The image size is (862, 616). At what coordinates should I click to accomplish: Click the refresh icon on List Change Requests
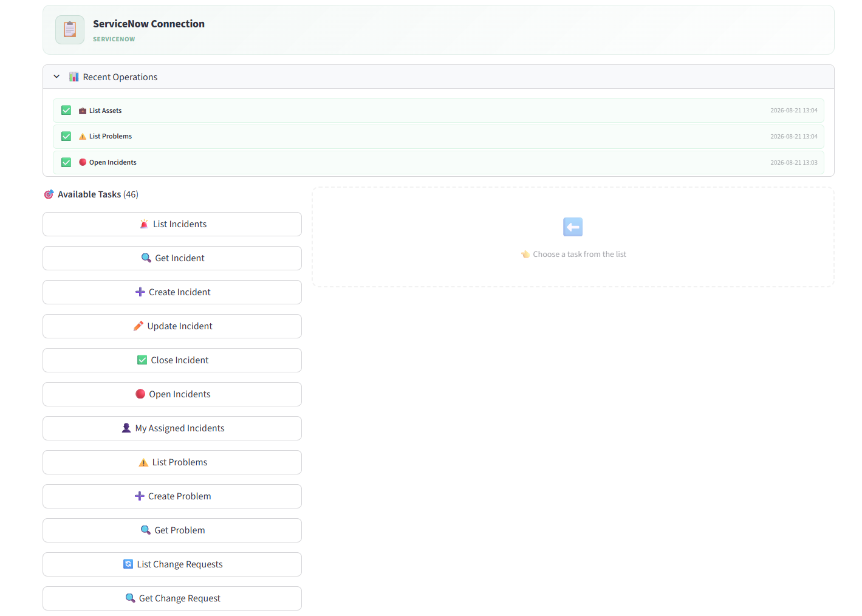point(128,564)
